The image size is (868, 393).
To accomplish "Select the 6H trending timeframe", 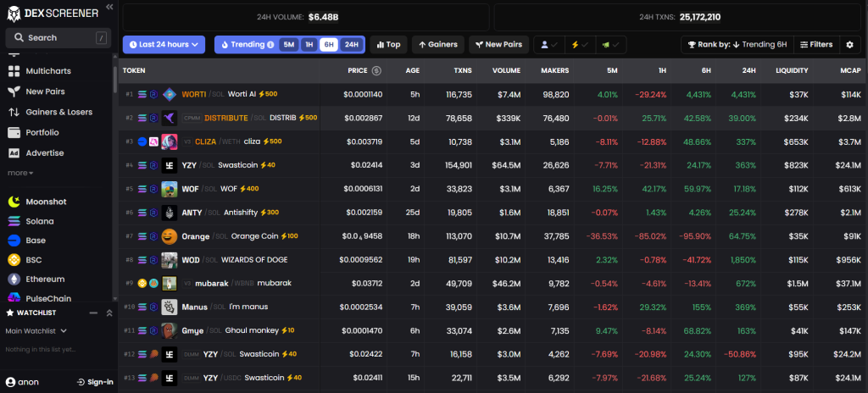I will 329,45.
